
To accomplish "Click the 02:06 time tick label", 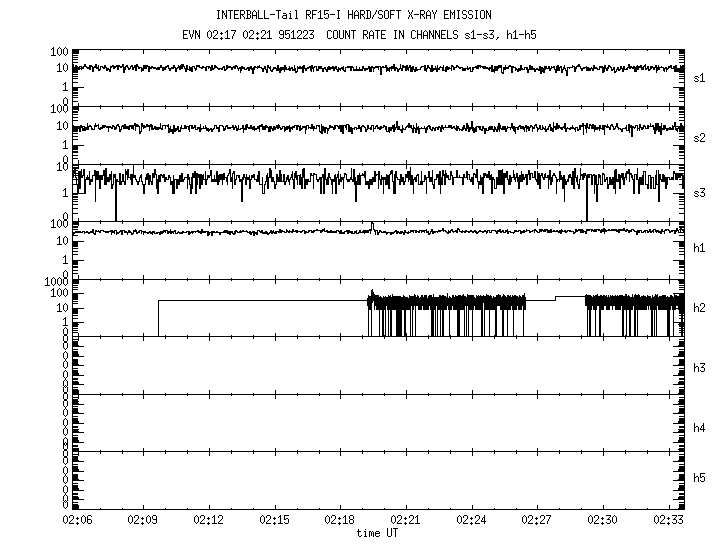I will (78, 521).
